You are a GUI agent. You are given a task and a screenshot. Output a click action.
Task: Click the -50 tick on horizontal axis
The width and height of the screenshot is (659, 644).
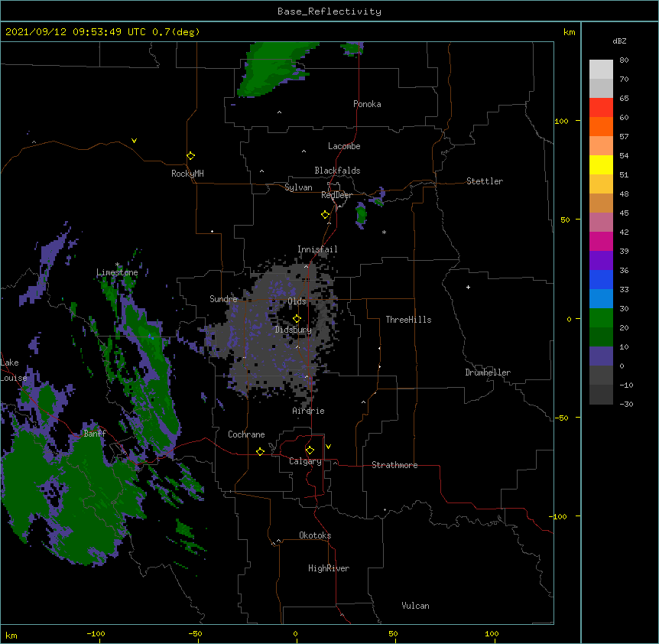tap(195, 633)
